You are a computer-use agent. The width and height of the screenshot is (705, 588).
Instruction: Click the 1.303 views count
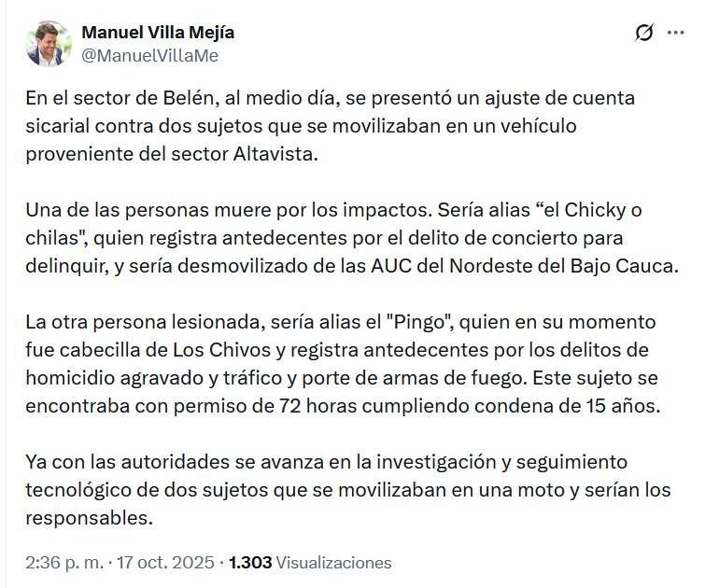coord(249,563)
